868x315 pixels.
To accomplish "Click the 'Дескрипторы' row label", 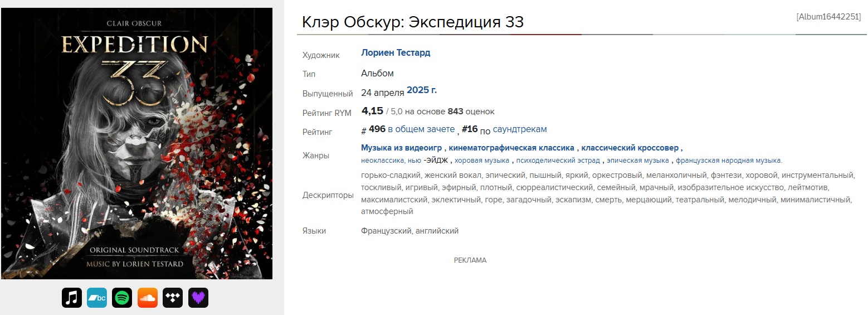I will pos(328,196).
